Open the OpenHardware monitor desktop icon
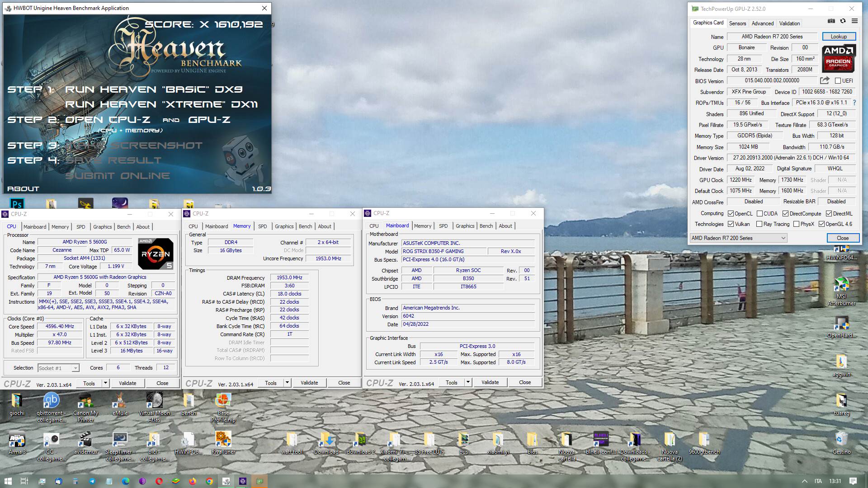Image resolution: width=868 pixels, height=488 pixels. (841, 327)
